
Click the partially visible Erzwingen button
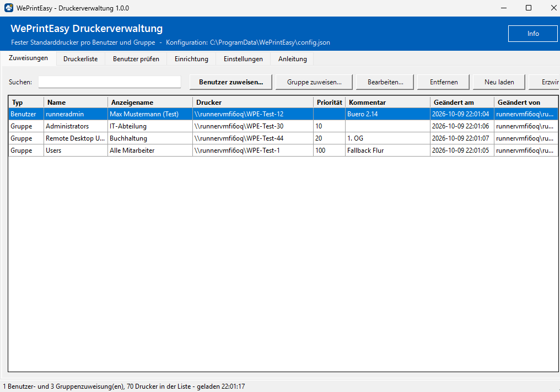(545, 82)
